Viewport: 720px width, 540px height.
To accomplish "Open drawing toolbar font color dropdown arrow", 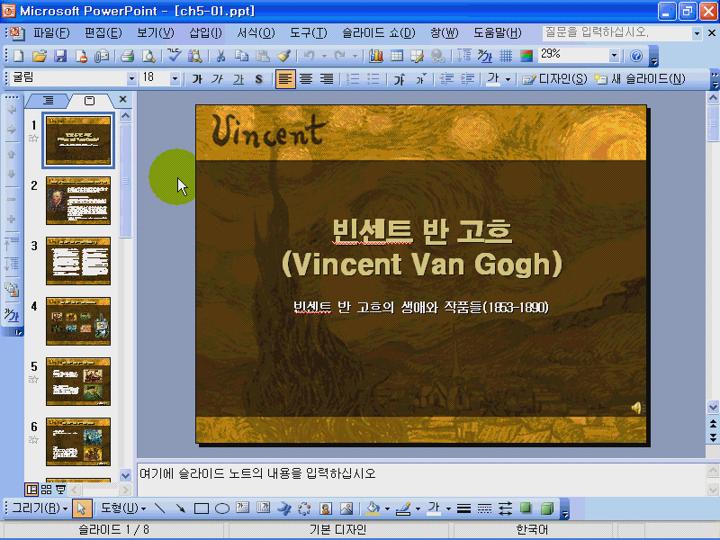I will coord(448,508).
